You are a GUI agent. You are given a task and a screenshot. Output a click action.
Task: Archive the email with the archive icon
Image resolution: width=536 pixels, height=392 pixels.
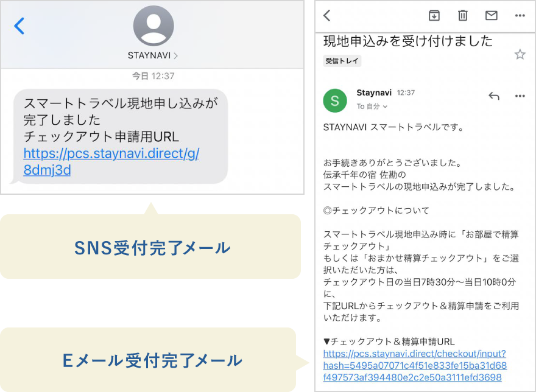[x=434, y=15]
